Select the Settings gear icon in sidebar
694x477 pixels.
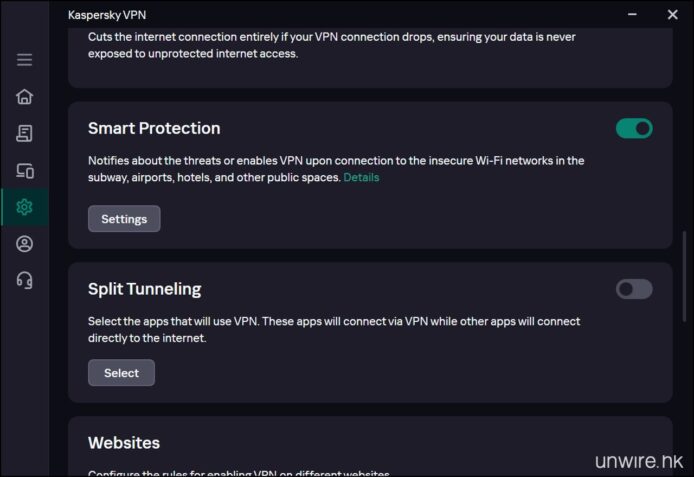(x=24, y=207)
